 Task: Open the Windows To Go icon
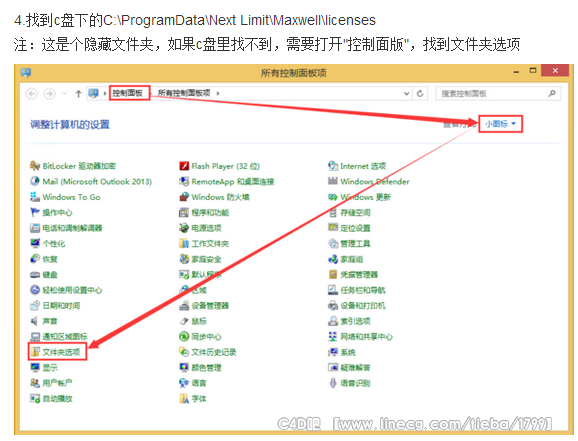(x=35, y=197)
